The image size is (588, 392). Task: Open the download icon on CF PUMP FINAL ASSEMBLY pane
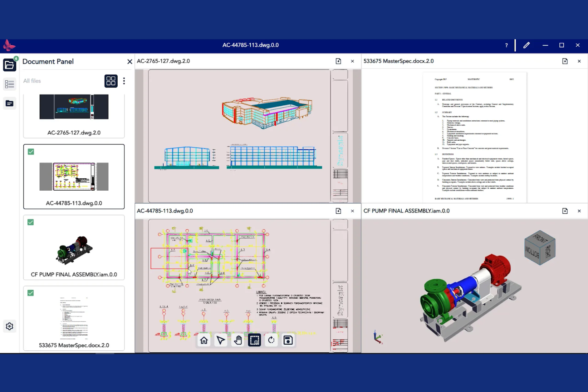565,211
